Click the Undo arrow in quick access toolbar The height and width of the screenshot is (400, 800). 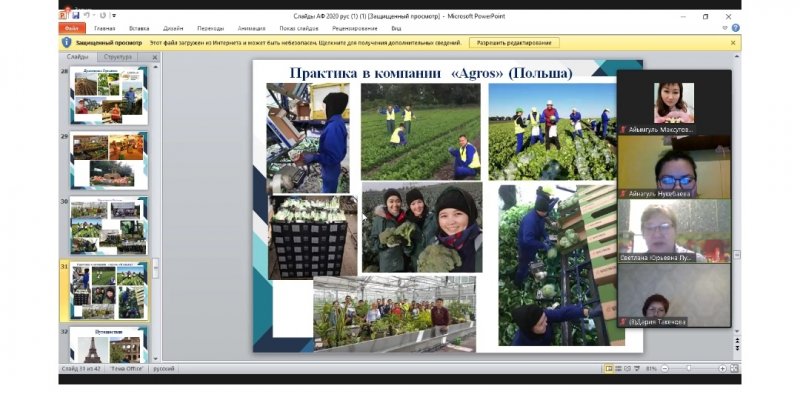point(88,16)
